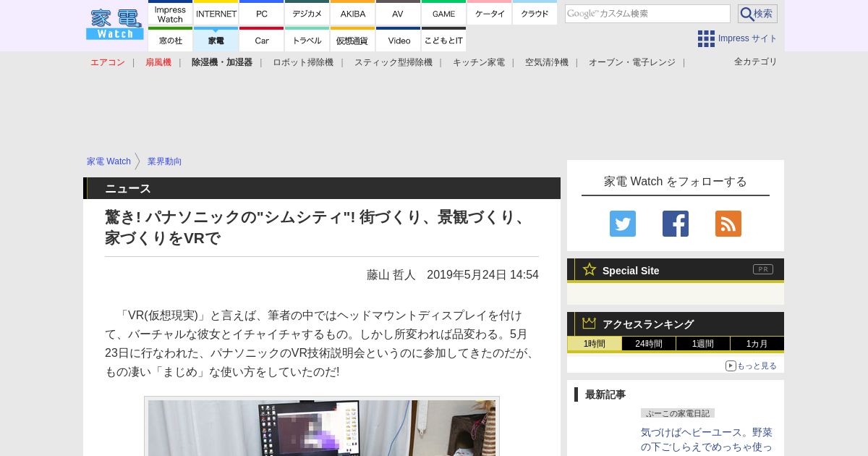Open the スティック型掃除機 category link
The height and width of the screenshot is (456, 868).
pos(393,62)
